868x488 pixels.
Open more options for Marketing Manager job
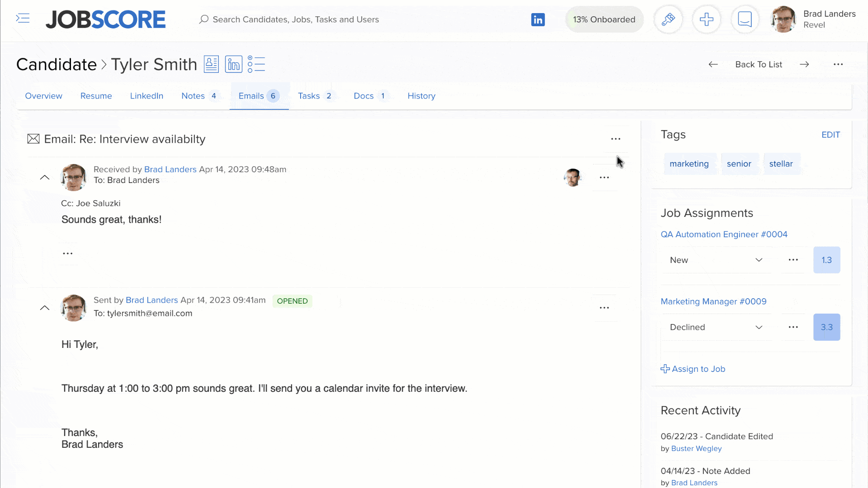(x=793, y=327)
